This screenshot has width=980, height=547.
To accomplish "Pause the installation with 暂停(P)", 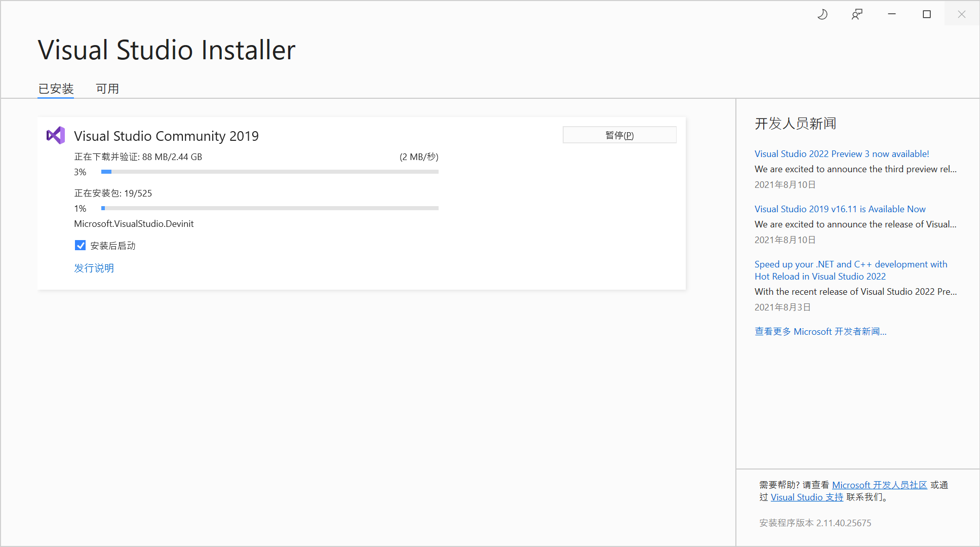I will pyautogui.click(x=619, y=135).
